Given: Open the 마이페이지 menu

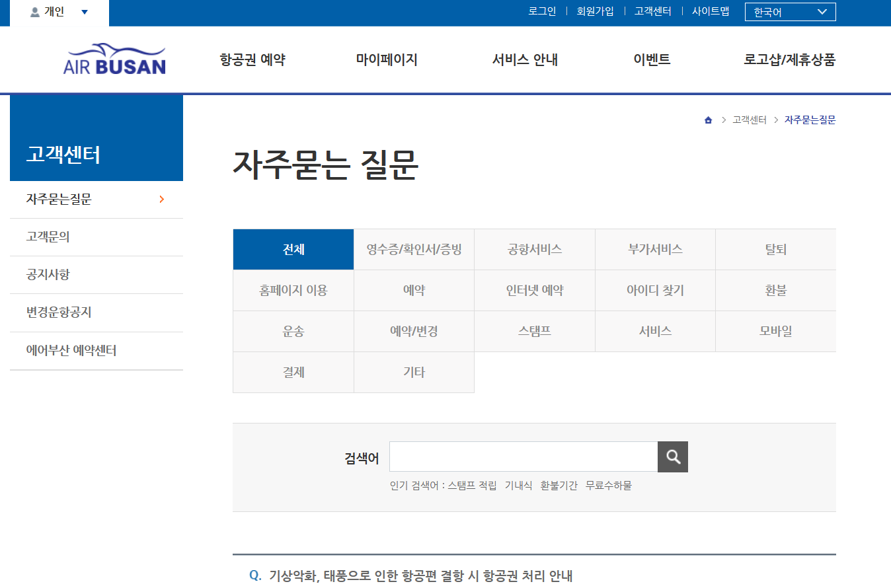Looking at the screenshot, I should click(387, 59).
